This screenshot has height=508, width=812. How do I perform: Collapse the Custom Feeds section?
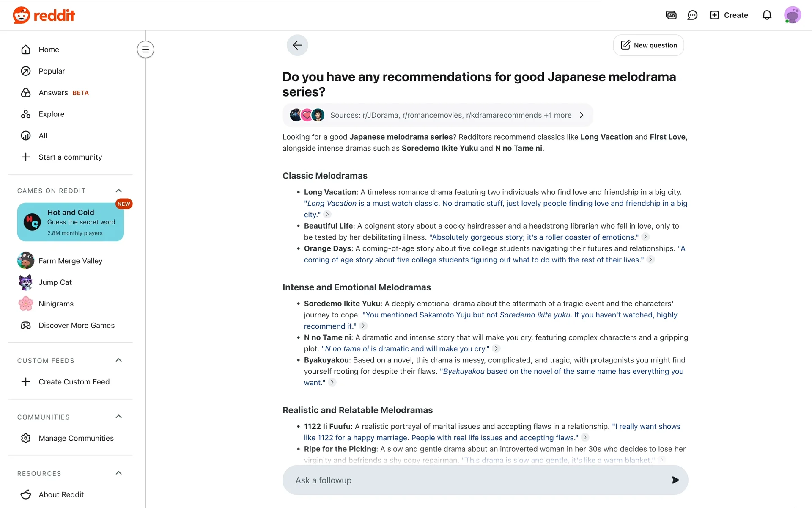click(x=119, y=360)
